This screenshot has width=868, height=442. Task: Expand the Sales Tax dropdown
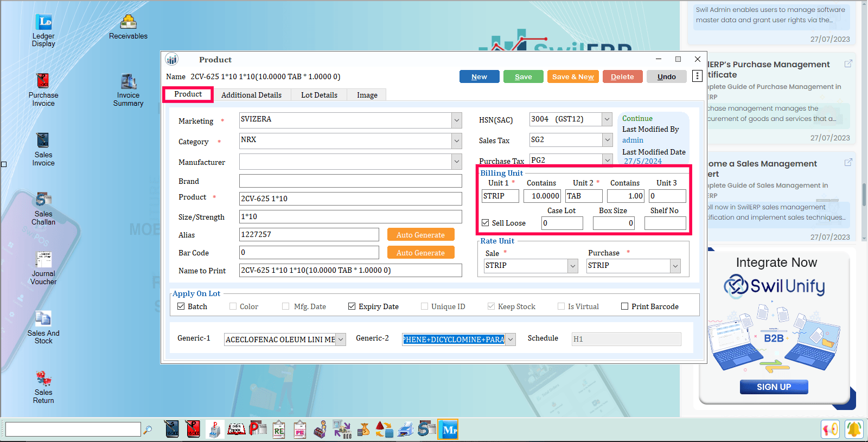coord(607,140)
